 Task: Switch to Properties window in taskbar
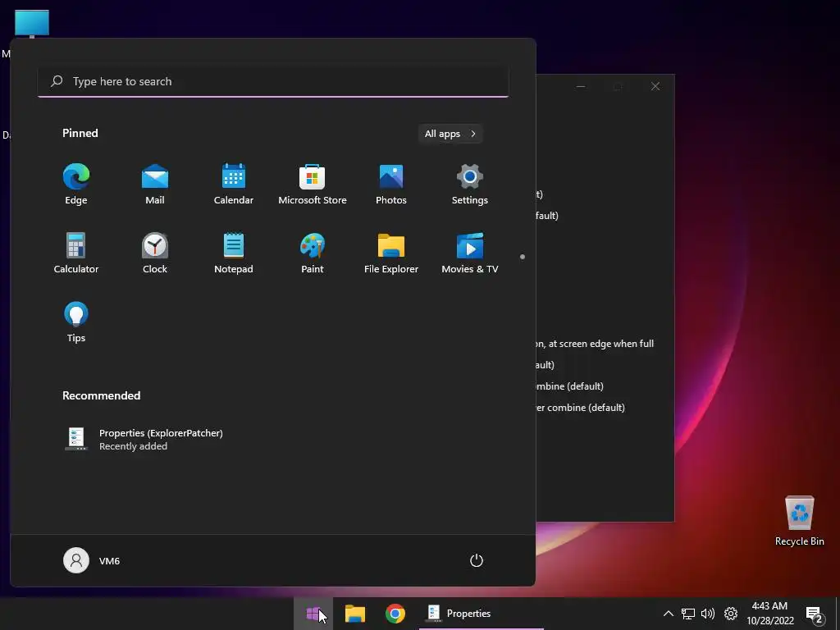(481, 614)
